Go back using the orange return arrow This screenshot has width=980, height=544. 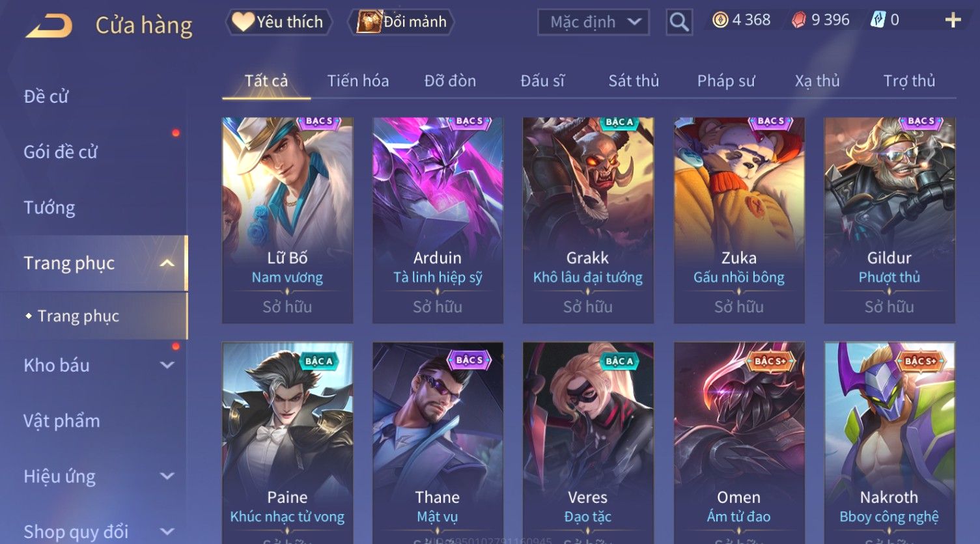point(49,25)
